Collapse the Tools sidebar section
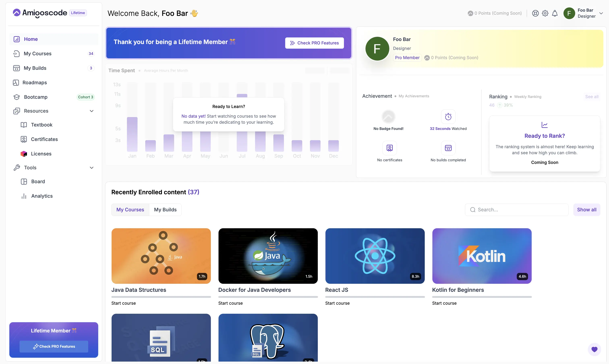 92,168
